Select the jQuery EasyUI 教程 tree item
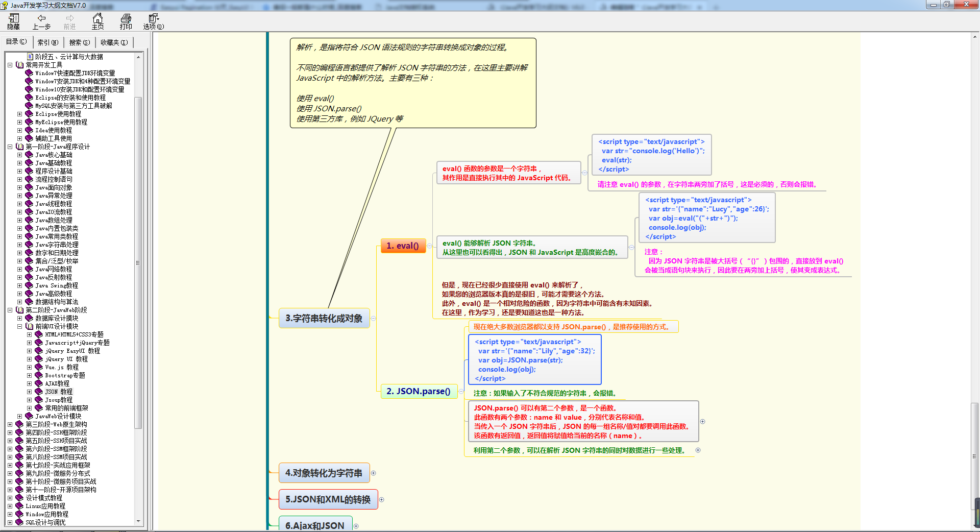980x532 pixels. pyautogui.click(x=72, y=351)
